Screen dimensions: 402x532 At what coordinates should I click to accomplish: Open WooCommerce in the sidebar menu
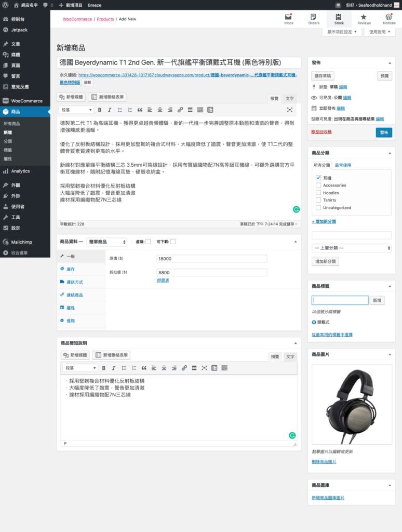coord(25,101)
